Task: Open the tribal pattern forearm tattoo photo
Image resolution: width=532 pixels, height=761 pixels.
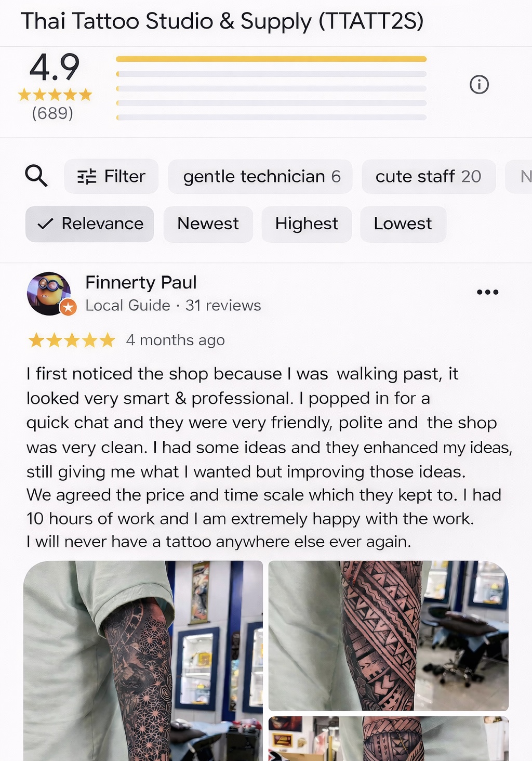Action: [388, 635]
